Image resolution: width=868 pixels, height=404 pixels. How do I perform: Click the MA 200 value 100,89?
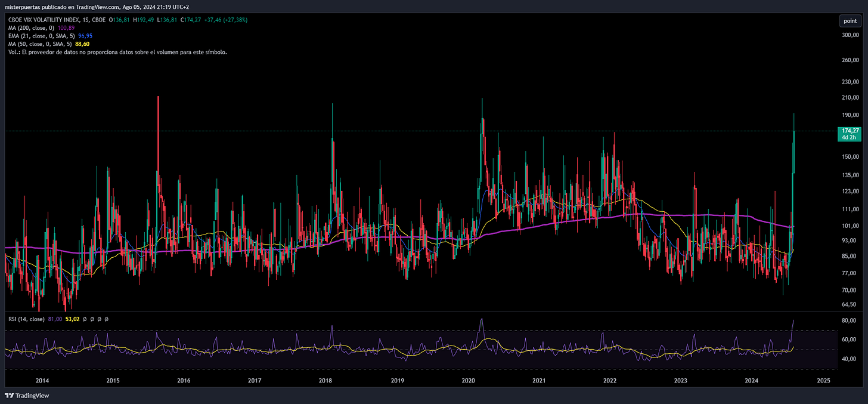(66, 28)
